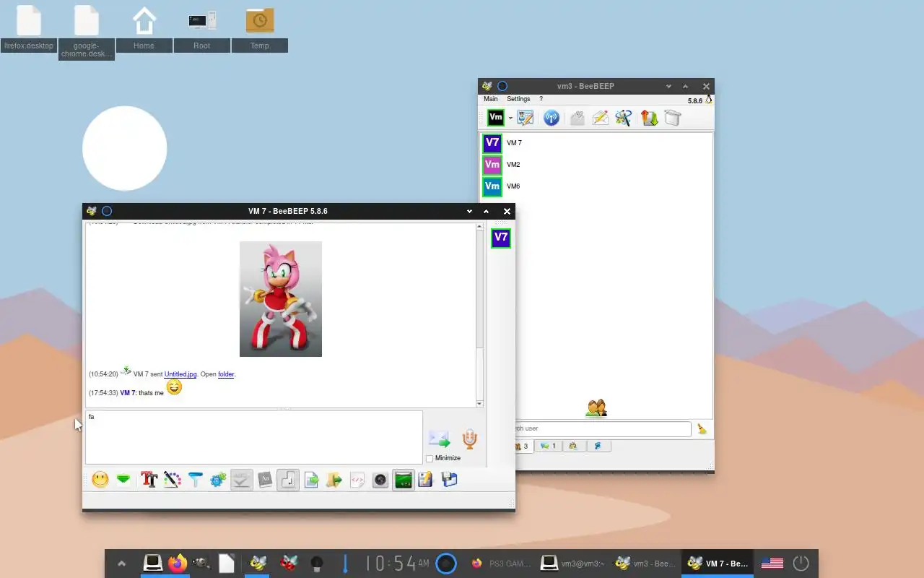
Task: Click the blue funnel filter icon
Action: click(x=196, y=480)
